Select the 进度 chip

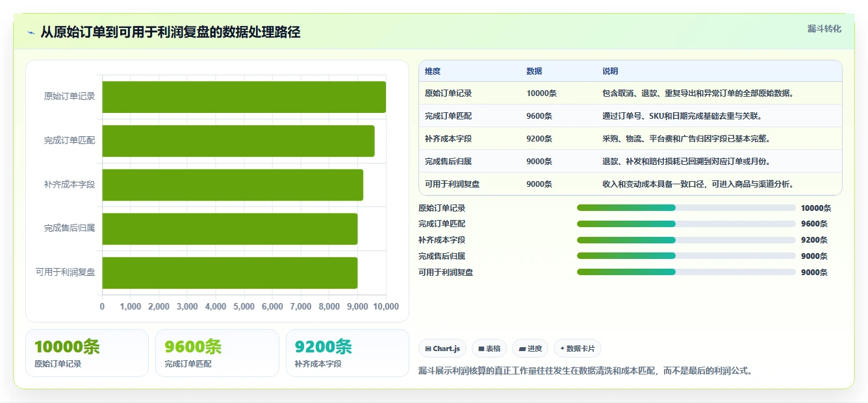point(530,348)
